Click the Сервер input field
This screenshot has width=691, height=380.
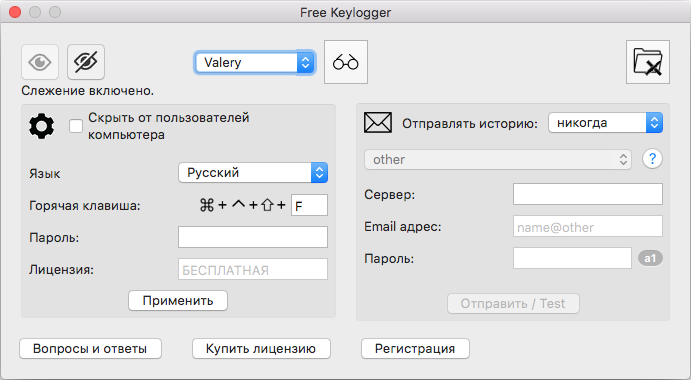(x=588, y=194)
